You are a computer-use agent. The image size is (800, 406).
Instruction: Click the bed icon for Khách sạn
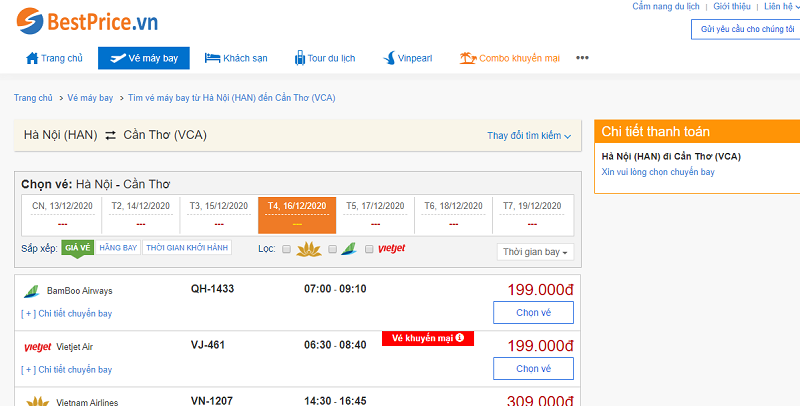(x=212, y=58)
